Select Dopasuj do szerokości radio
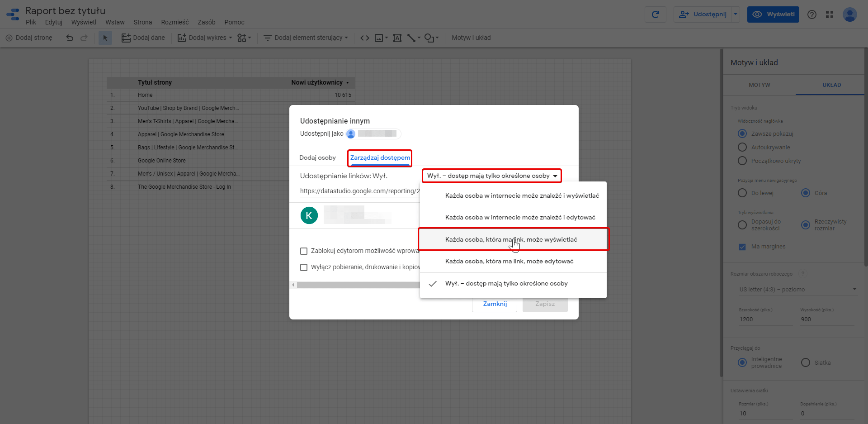The image size is (868, 424). click(x=742, y=225)
